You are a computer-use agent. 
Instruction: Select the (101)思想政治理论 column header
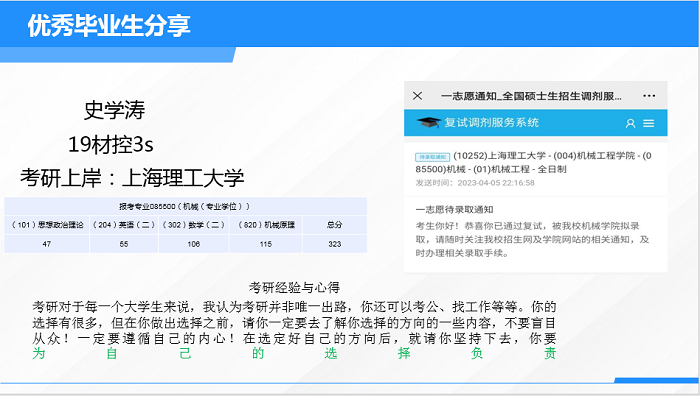pyautogui.click(x=47, y=225)
